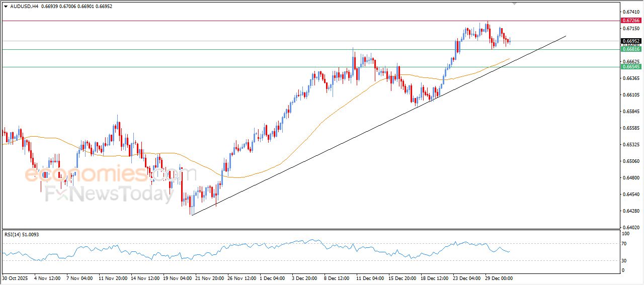Click the 0.67410 price scale value

pyautogui.click(x=630, y=12)
